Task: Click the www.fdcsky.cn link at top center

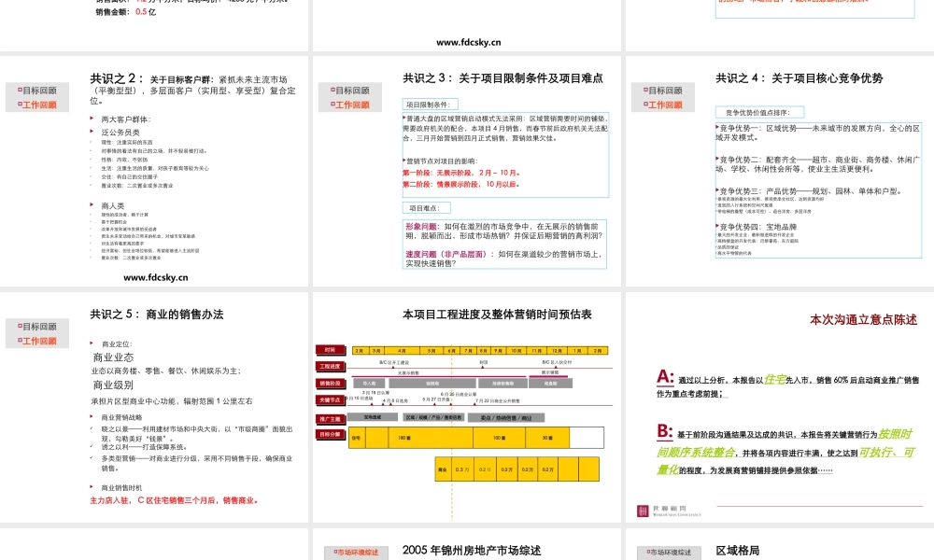Action: (468, 42)
